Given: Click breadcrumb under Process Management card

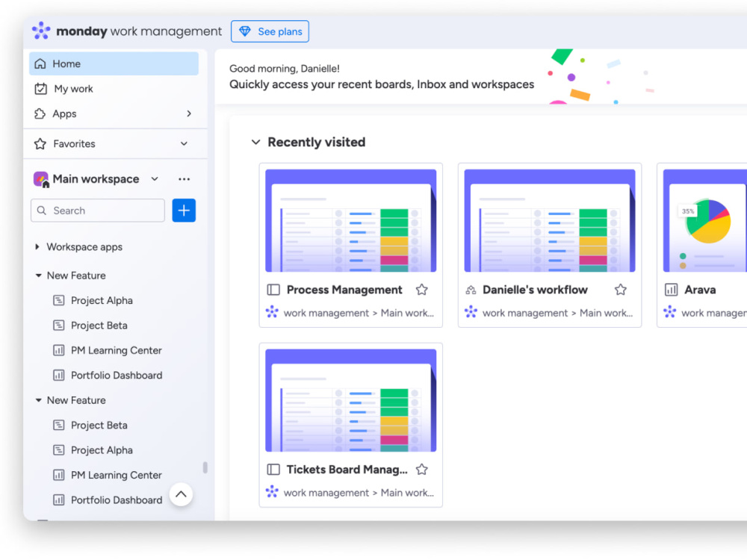Looking at the screenshot, I should click(x=359, y=313).
